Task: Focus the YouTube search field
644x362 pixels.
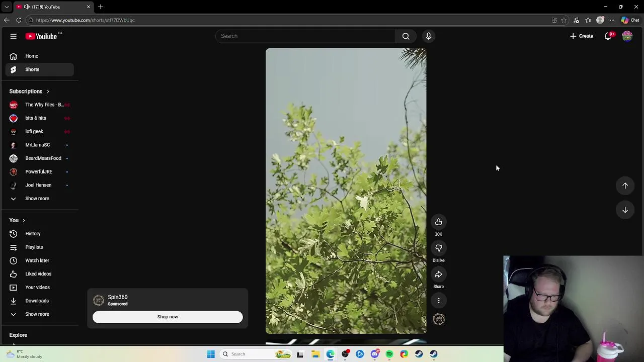Action: [x=305, y=36]
